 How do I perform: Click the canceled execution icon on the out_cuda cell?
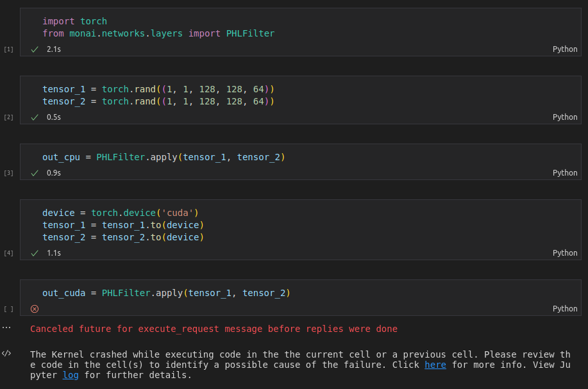pyautogui.click(x=35, y=309)
